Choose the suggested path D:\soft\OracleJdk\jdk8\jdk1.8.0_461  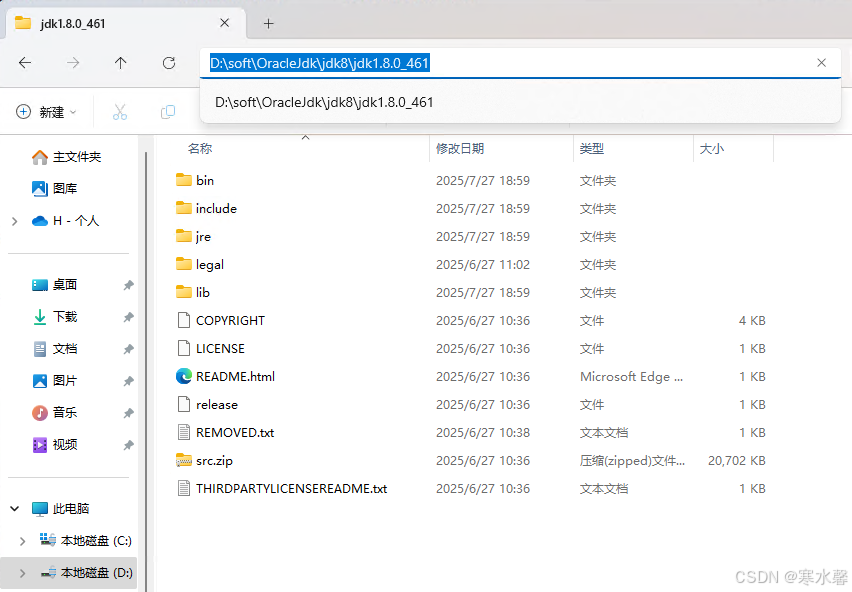click(x=324, y=102)
